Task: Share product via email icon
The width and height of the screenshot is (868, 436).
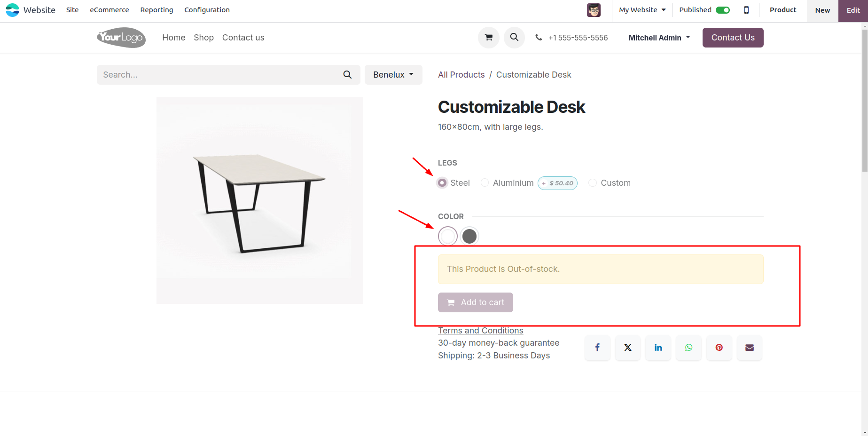Action: click(750, 348)
